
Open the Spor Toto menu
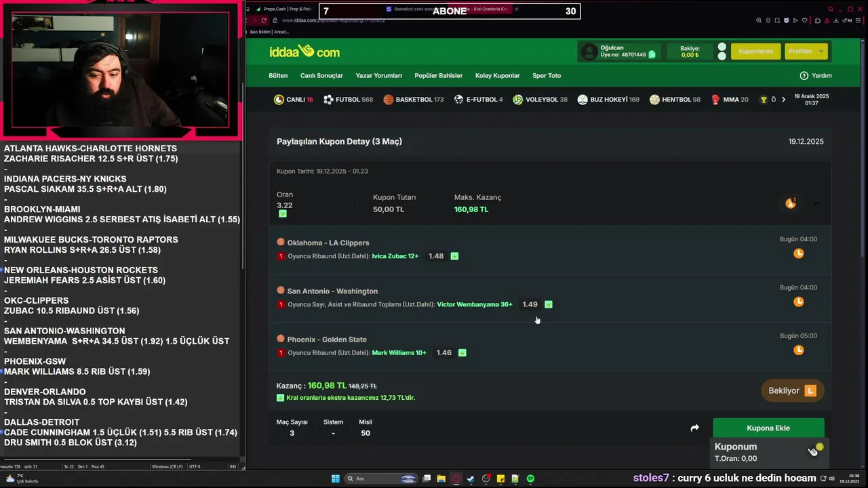pyautogui.click(x=547, y=75)
